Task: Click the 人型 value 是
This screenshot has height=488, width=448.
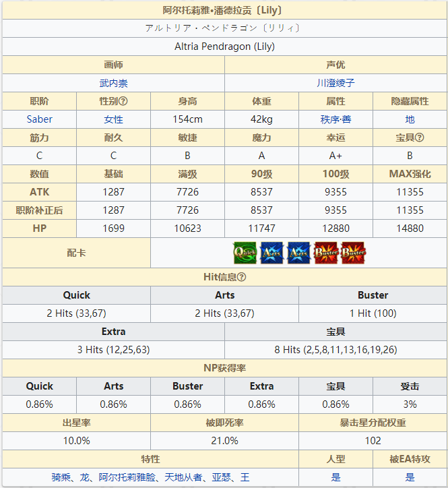Action: [335, 477]
